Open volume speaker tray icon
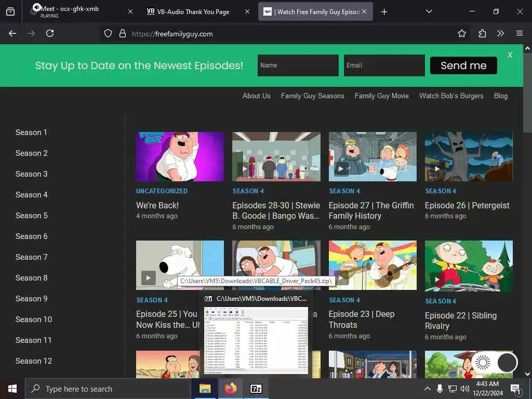Viewport: 532px width, 399px height. point(465,389)
